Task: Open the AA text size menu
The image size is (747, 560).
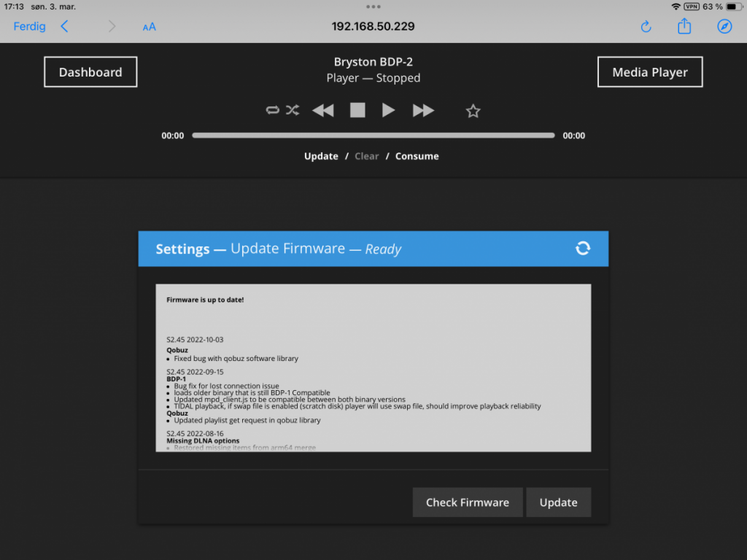Action: (x=149, y=27)
